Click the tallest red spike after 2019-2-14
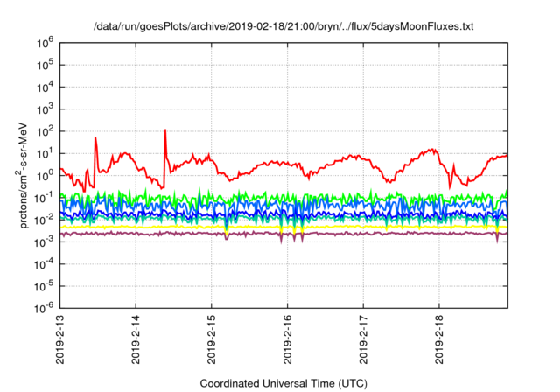The height and width of the screenshot is (392, 560). 165,130
